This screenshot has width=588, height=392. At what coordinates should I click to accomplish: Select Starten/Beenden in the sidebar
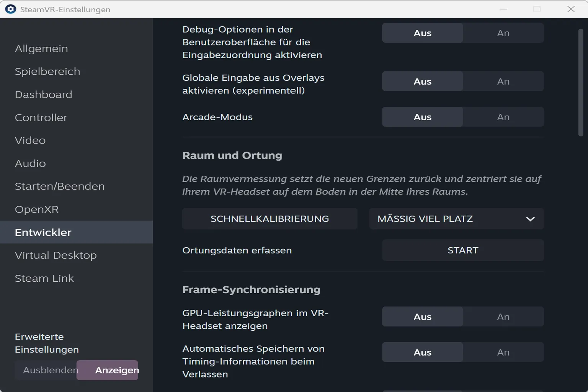(x=77, y=186)
